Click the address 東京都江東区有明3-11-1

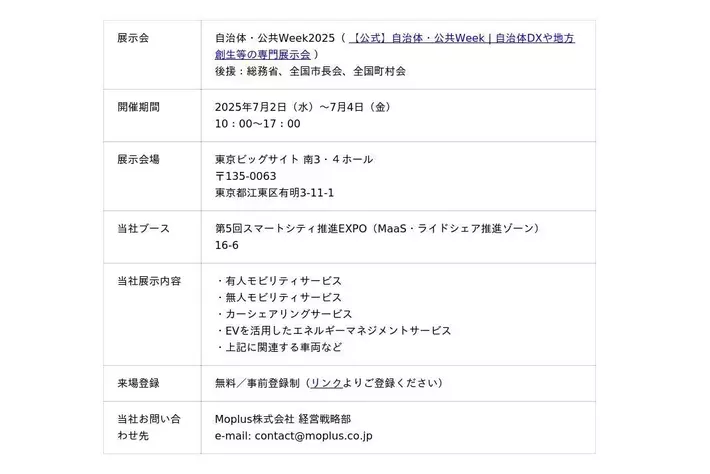coord(274,193)
